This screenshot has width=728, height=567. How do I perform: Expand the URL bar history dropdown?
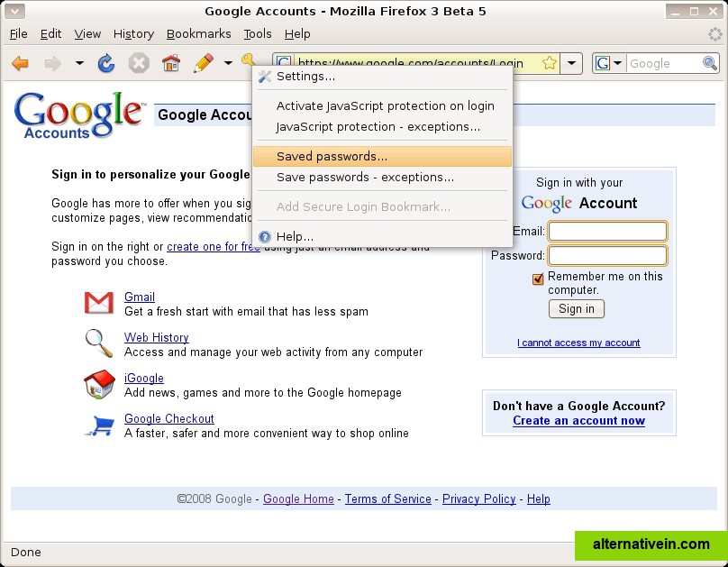tap(573, 63)
